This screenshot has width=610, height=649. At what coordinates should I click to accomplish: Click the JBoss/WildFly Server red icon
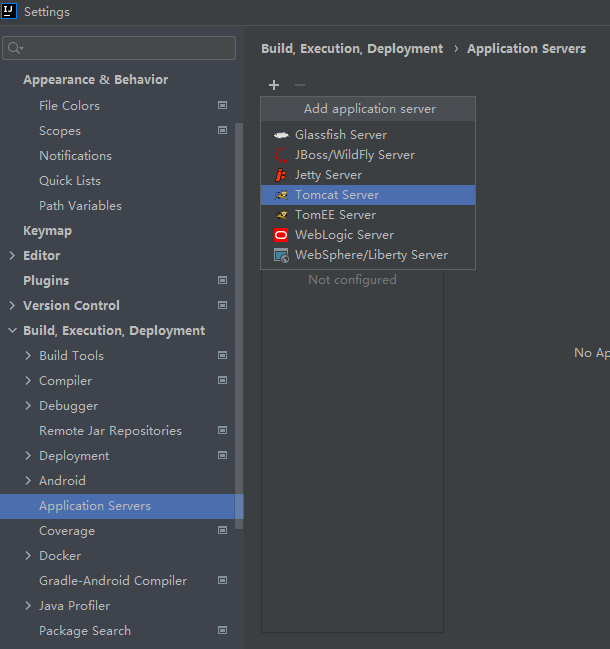click(x=281, y=155)
